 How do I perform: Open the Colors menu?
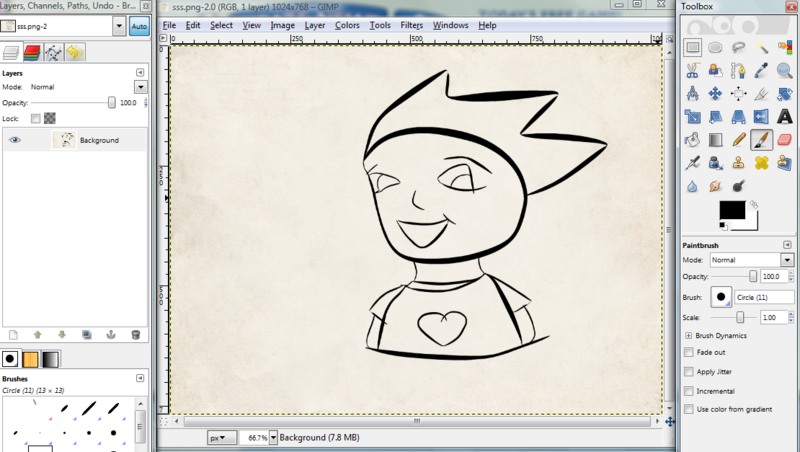pyautogui.click(x=347, y=24)
